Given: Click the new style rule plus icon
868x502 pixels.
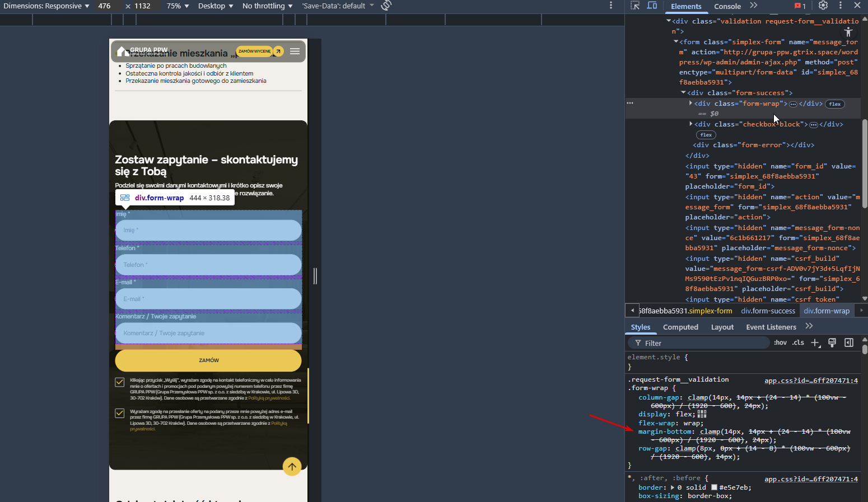Looking at the screenshot, I should tap(815, 343).
